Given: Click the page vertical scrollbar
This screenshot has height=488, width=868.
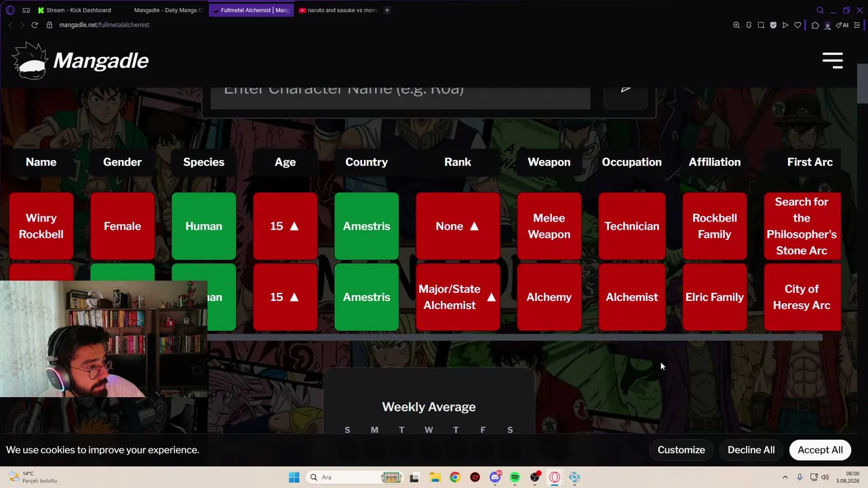Looking at the screenshot, I should pyautogui.click(x=862, y=84).
